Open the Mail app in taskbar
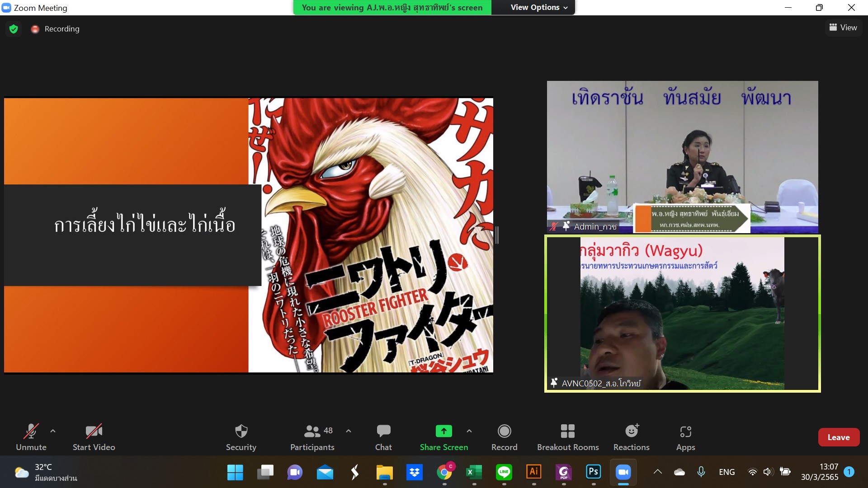The image size is (868, 488). (325, 472)
